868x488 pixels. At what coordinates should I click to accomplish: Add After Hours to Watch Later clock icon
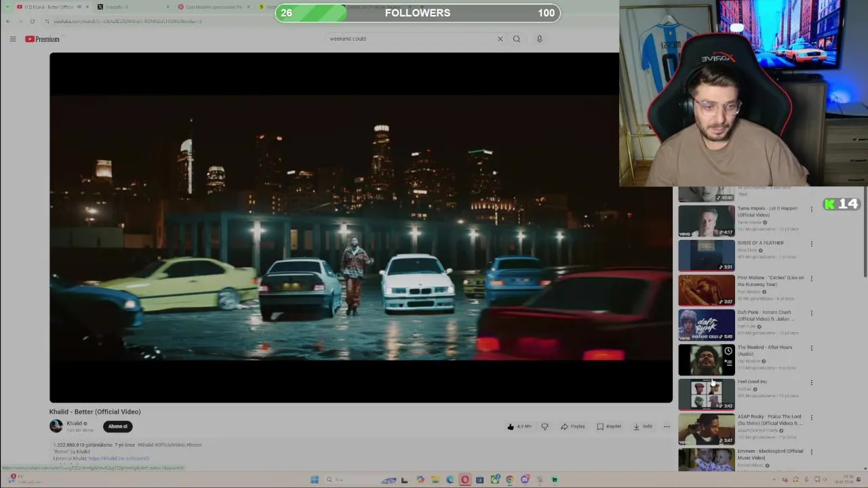[x=728, y=351]
